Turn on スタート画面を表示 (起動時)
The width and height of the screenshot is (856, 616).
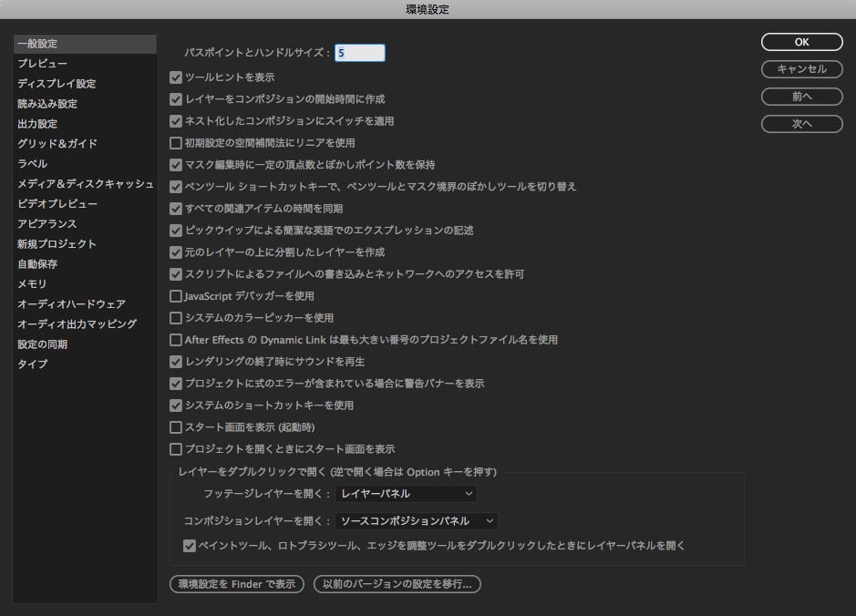(x=176, y=427)
